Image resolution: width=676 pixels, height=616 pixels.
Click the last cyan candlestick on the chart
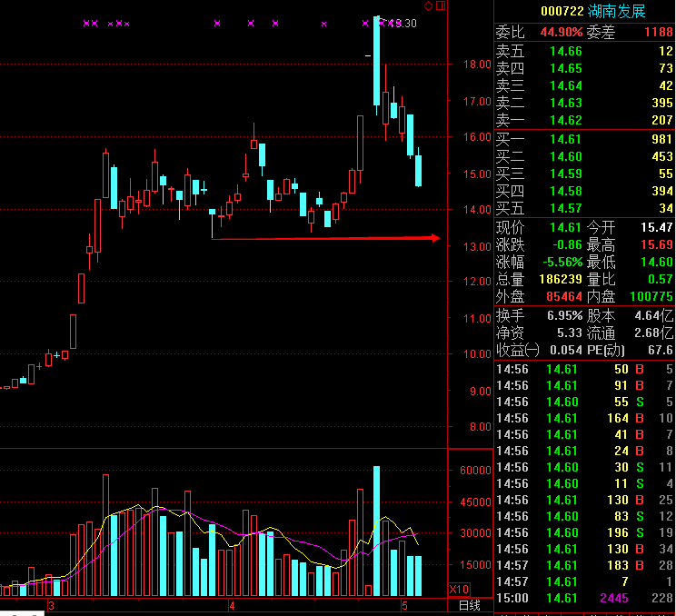point(418,170)
